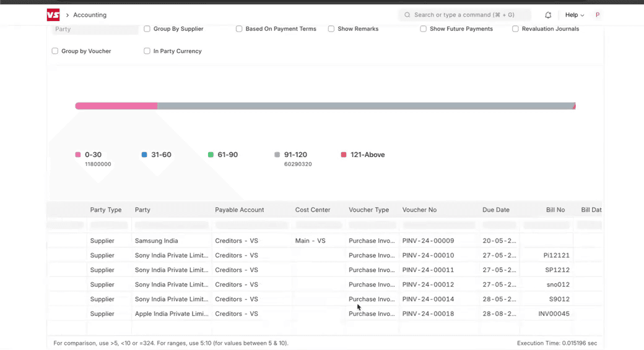This screenshot has height=350, width=644.
Task: Click the pink 0-30 bar segment
Action: (x=116, y=106)
